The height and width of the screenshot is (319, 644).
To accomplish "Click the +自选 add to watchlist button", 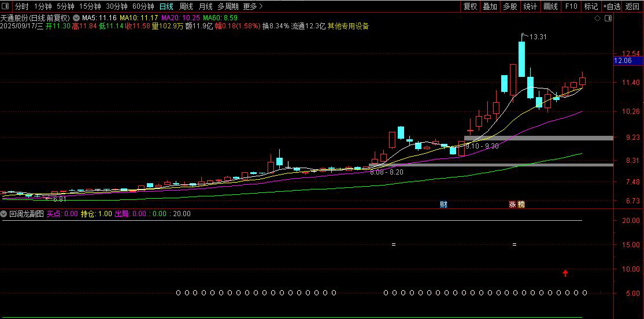I will pos(612,6).
